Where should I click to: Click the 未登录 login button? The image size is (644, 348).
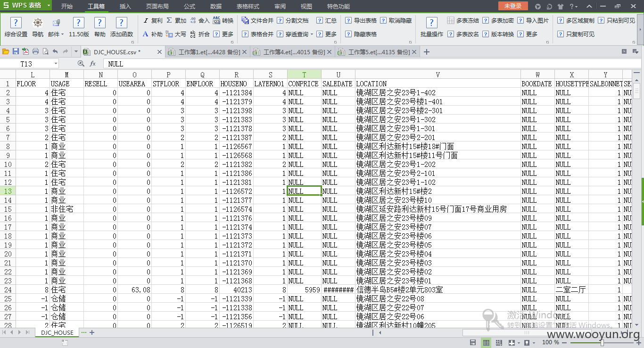pyautogui.click(x=513, y=6)
